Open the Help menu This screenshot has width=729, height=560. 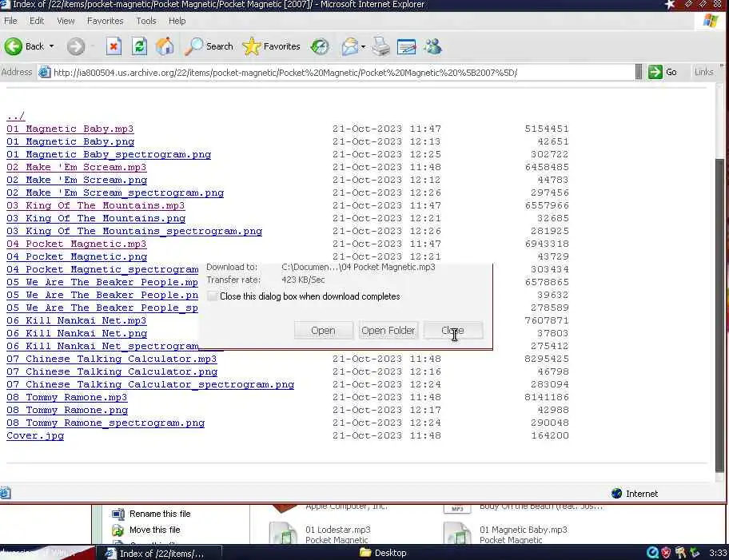177,21
